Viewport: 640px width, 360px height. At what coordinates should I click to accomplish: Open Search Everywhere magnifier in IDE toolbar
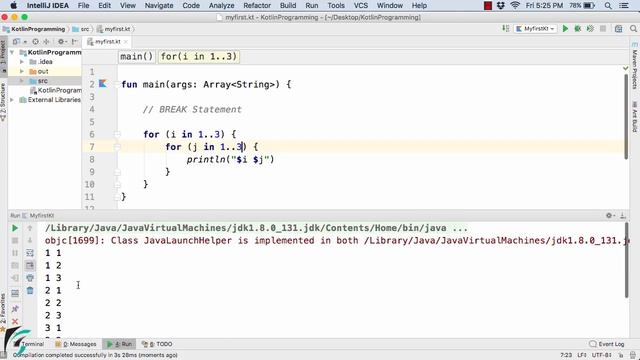point(633,29)
